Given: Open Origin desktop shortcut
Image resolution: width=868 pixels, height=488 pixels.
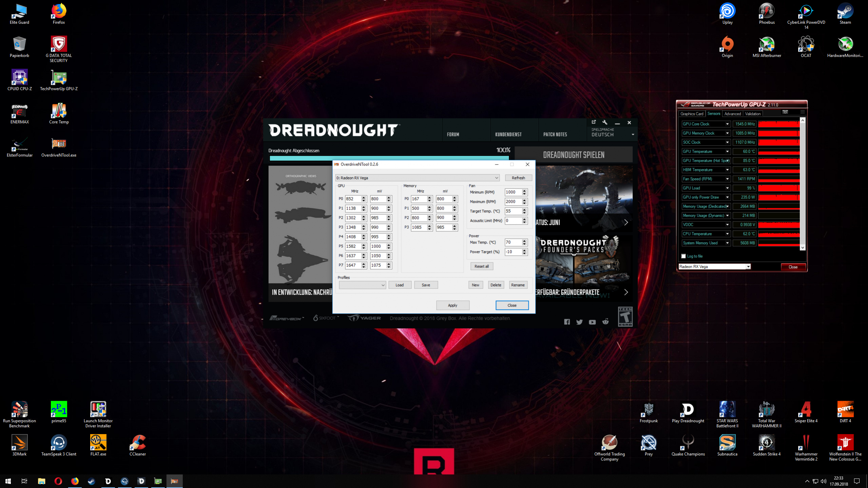Looking at the screenshot, I should point(727,47).
